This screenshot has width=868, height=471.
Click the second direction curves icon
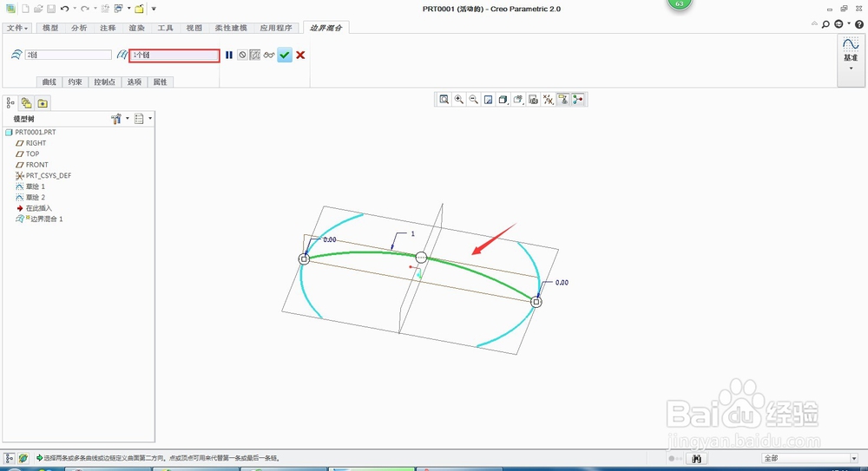pyautogui.click(x=122, y=55)
